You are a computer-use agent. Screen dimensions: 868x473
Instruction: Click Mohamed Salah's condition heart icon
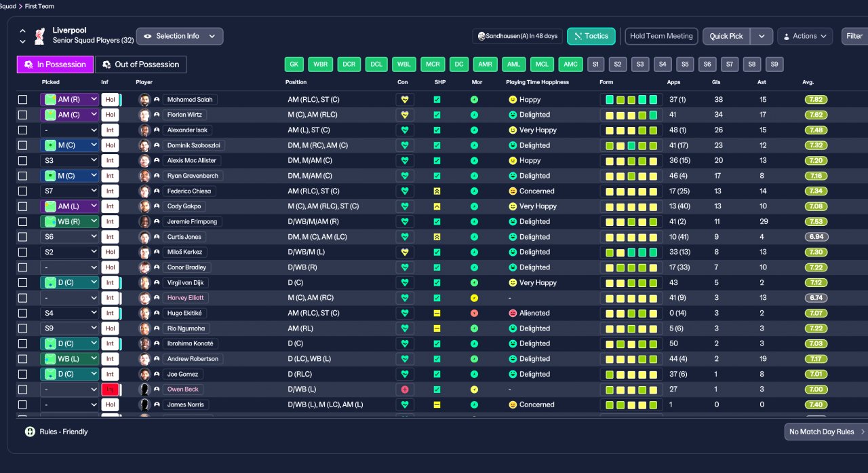click(406, 99)
